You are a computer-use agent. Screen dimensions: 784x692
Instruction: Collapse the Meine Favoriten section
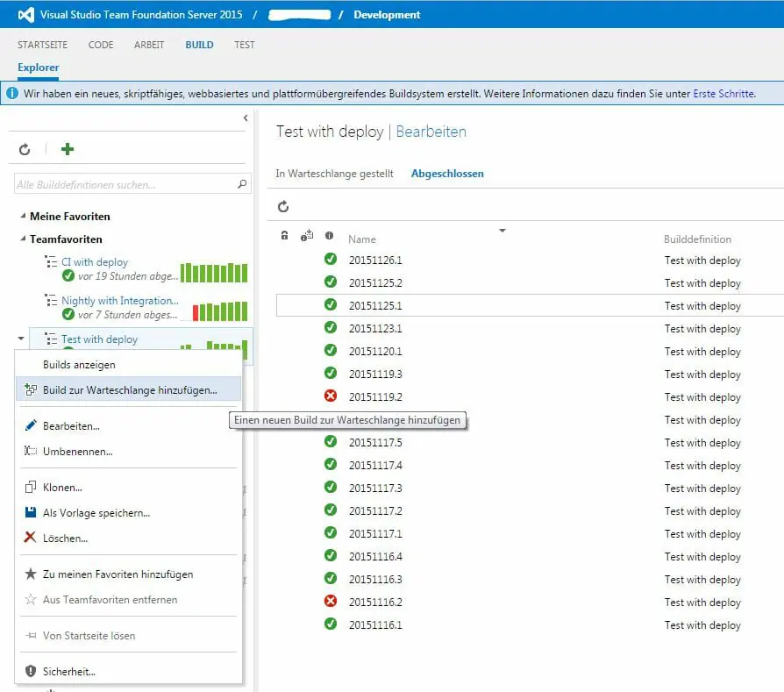pos(23,216)
